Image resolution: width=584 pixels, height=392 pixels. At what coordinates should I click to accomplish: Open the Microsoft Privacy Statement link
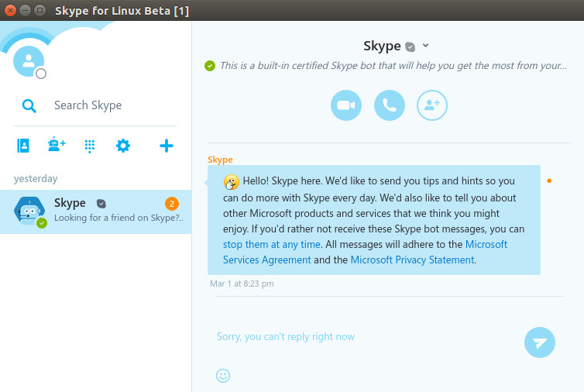click(x=412, y=260)
